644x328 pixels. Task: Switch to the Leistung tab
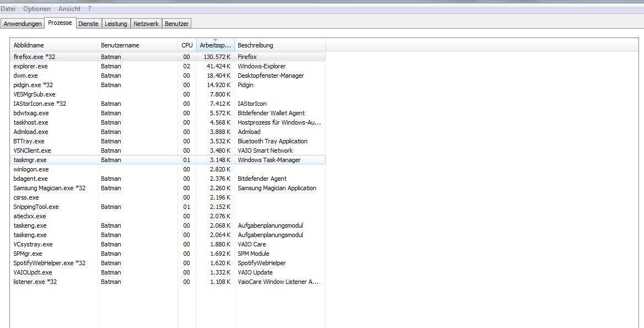click(x=116, y=24)
